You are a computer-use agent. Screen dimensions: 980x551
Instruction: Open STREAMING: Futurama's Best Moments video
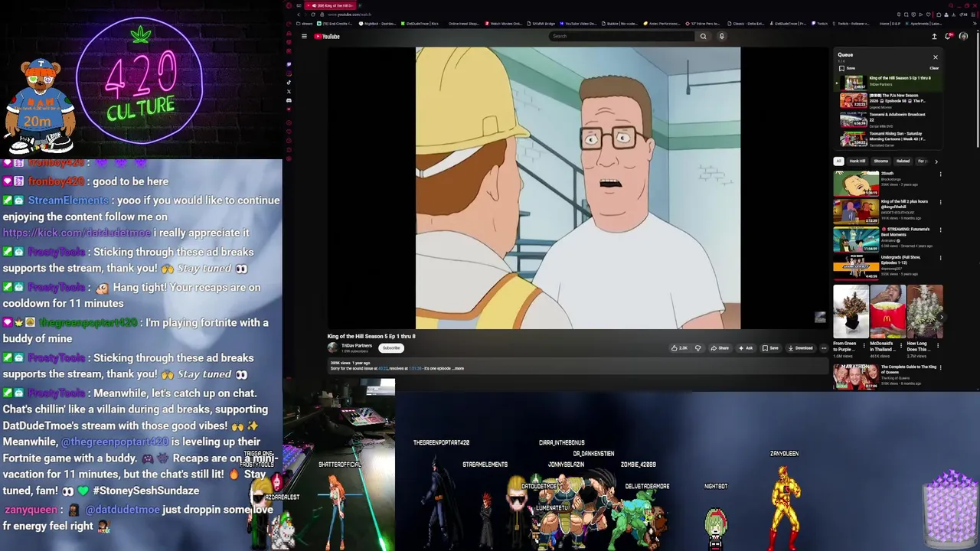856,240
